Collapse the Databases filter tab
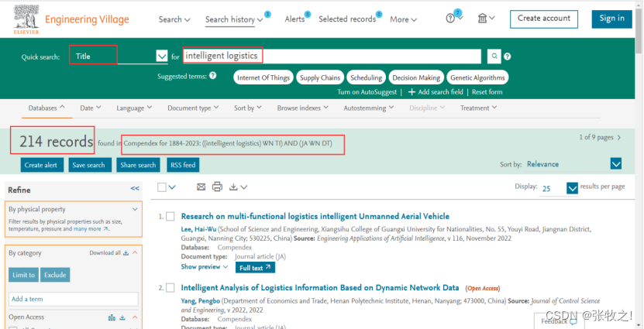This screenshot has height=329, width=644. 46,108
